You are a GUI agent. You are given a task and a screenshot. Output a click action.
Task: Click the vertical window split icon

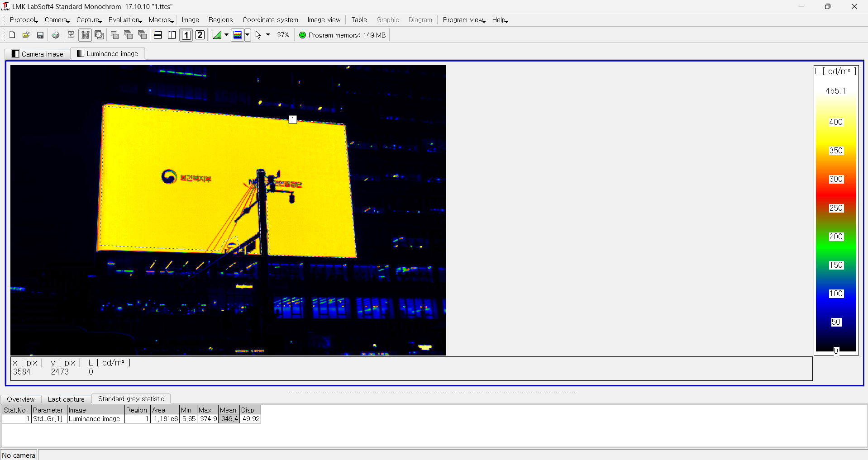(x=172, y=35)
